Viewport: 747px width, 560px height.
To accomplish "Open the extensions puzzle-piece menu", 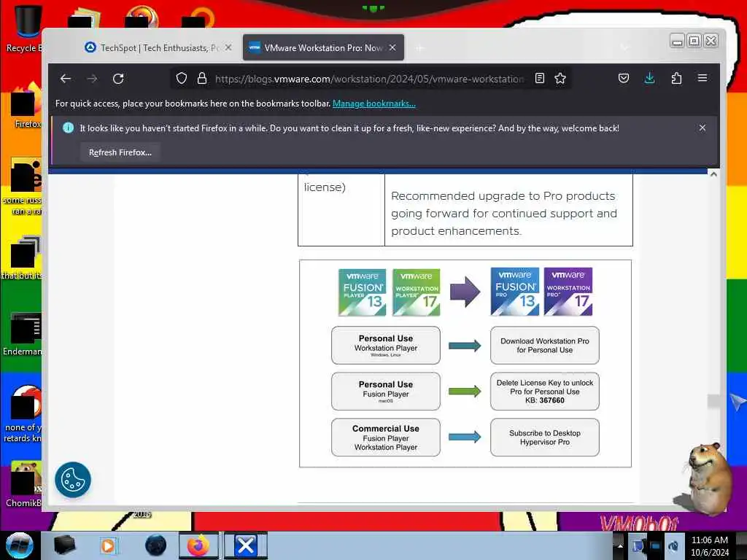I will point(676,79).
